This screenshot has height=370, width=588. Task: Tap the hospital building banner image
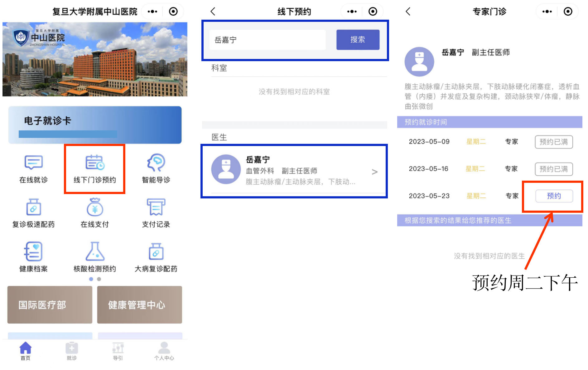(x=95, y=59)
